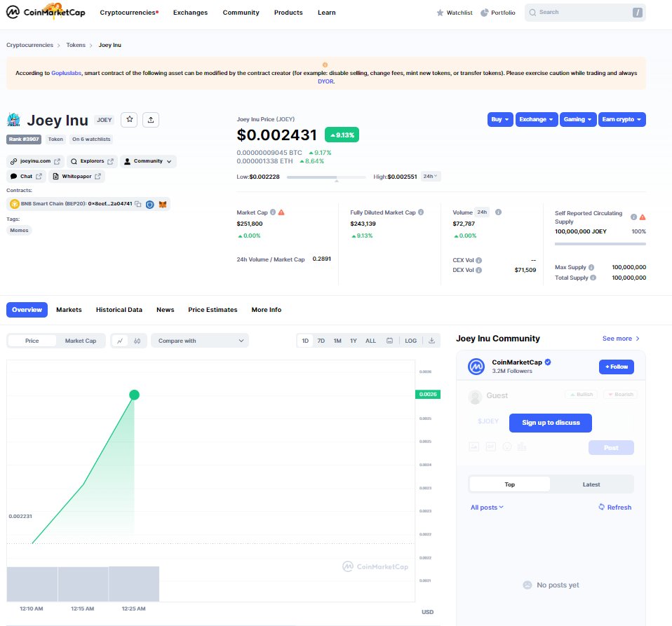This screenshot has height=626, width=672.
Task: Click the circulating supply progress bar
Action: pyautogui.click(x=600, y=244)
